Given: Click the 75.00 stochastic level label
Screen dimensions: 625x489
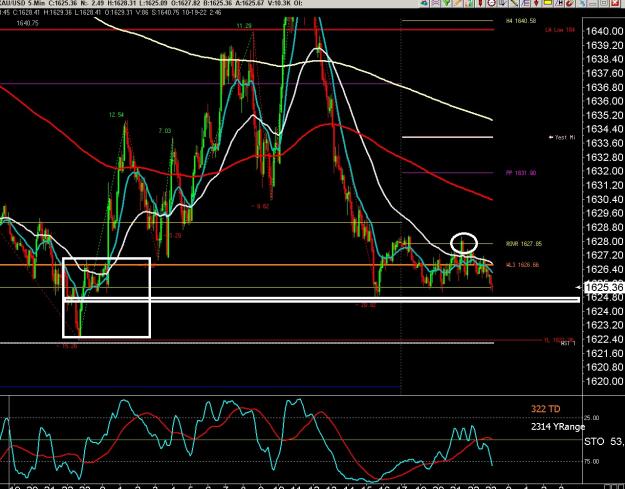Looking at the screenshot, I should pos(592,462).
